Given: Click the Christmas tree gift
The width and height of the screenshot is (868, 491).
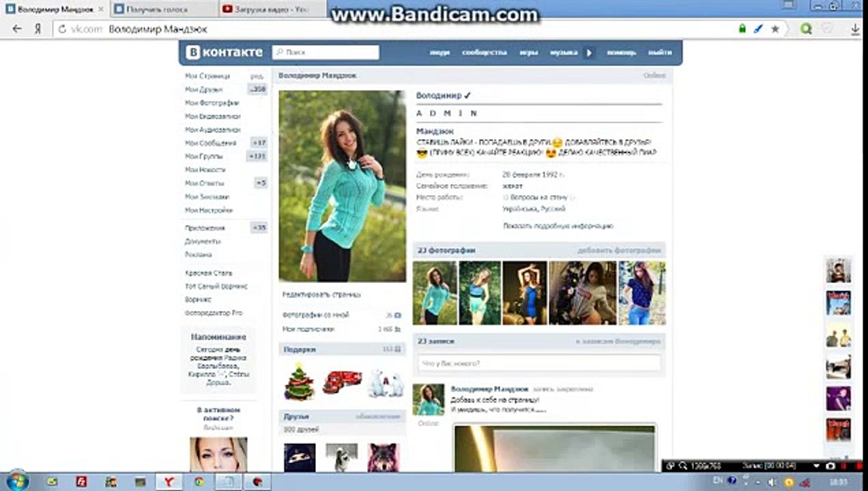Looking at the screenshot, I should (299, 382).
